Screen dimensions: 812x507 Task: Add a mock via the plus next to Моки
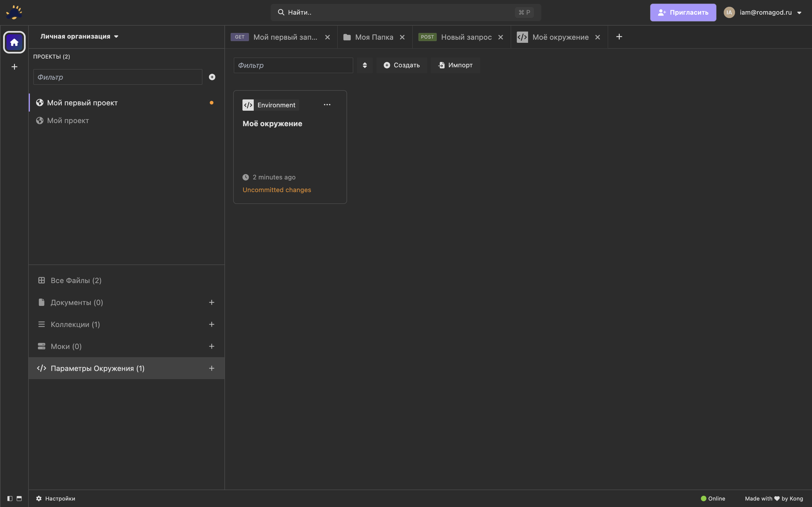211,346
